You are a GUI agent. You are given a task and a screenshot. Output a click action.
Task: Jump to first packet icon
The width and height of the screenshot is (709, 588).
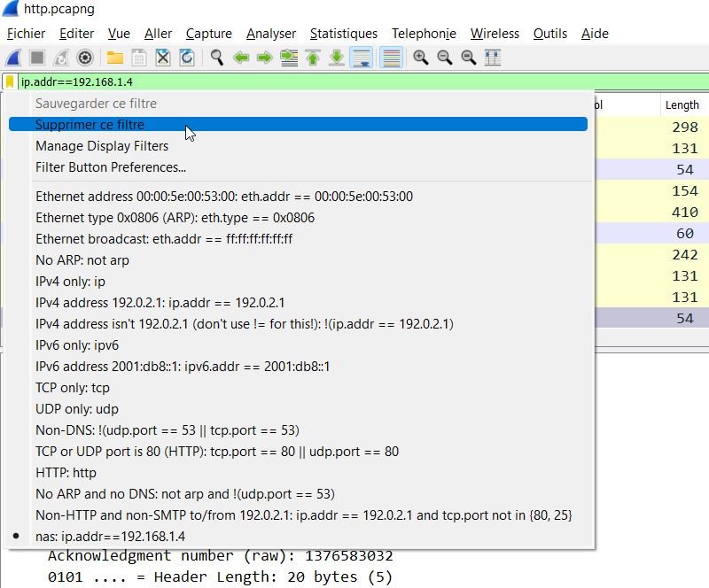pos(313,58)
